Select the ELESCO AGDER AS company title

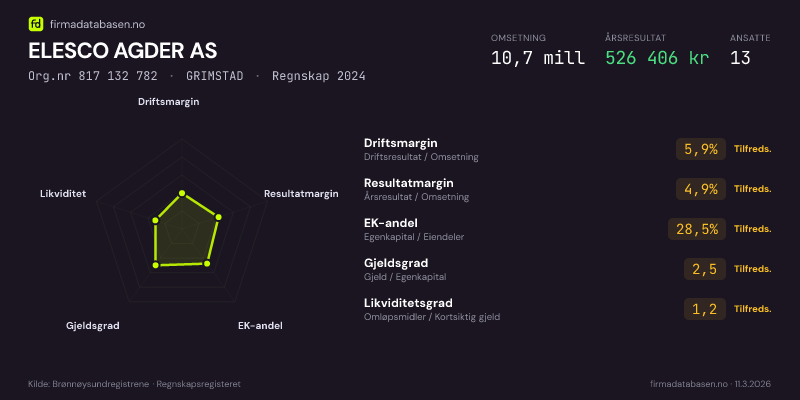click(x=123, y=50)
